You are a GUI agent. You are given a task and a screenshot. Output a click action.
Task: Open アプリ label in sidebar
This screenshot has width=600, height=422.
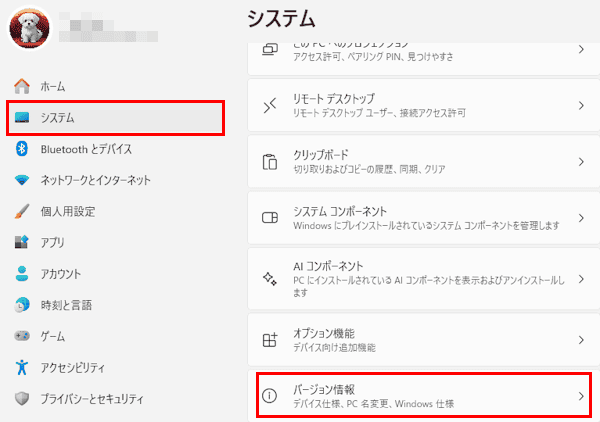tap(52, 243)
